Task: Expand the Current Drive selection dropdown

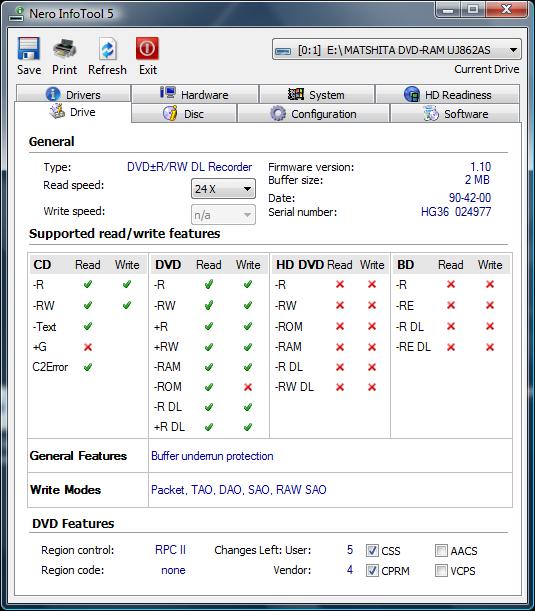Action: point(397,50)
